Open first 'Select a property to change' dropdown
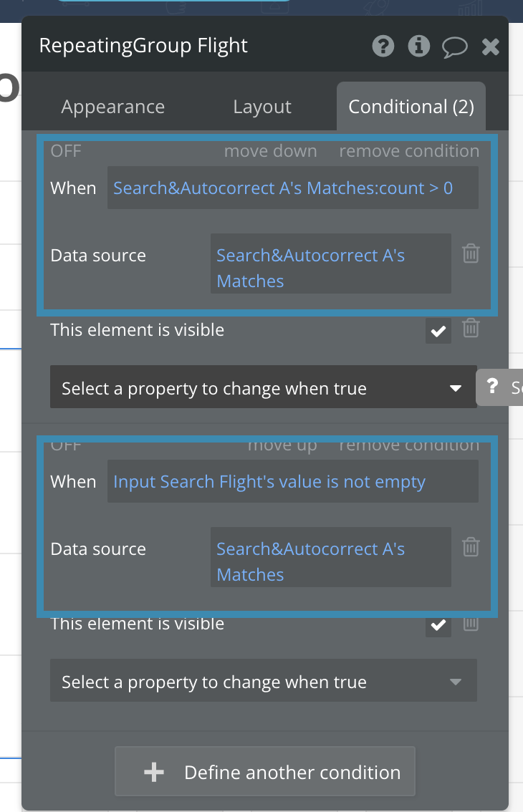523x812 pixels. [263, 389]
